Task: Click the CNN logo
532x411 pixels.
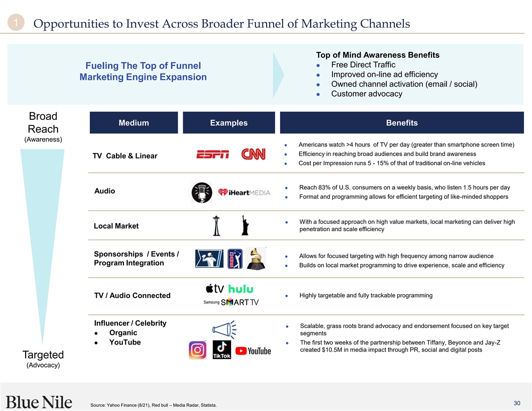Action: pos(253,154)
